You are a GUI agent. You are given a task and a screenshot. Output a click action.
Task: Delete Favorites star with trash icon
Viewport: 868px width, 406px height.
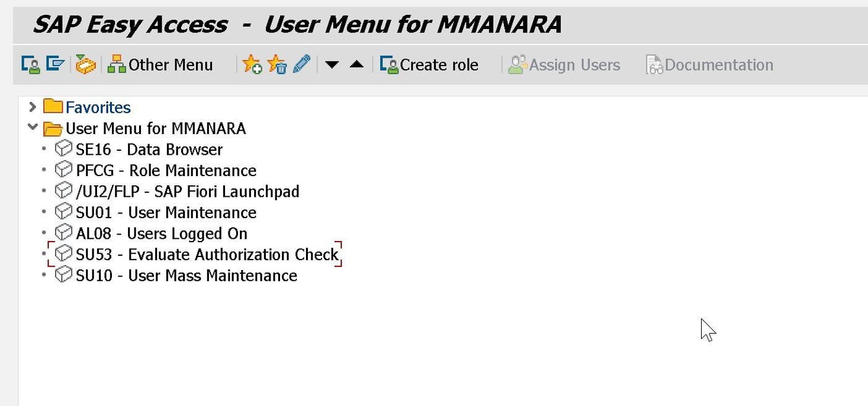point(277,65)
